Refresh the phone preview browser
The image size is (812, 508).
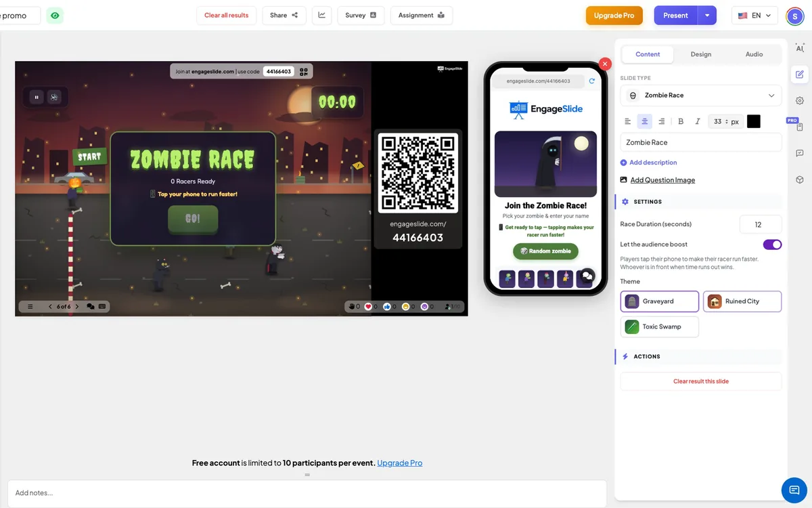point(592,81)
